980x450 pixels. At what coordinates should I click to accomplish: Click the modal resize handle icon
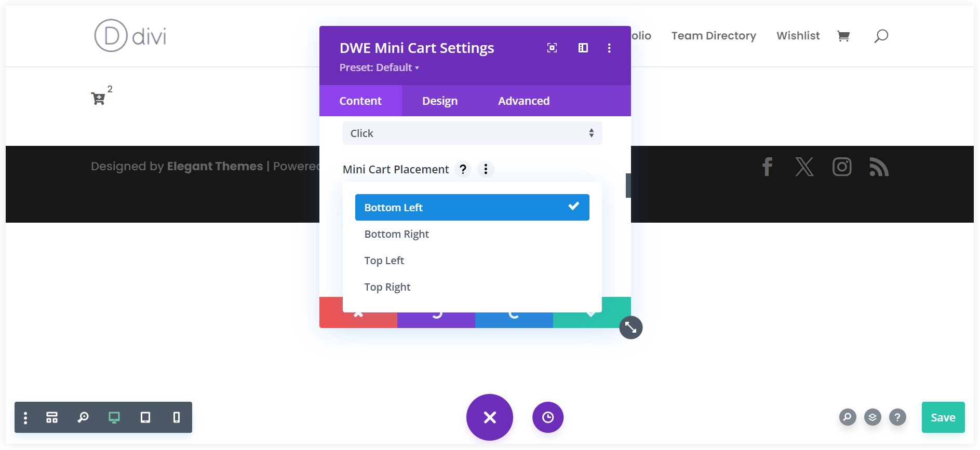tap(631, 328)
